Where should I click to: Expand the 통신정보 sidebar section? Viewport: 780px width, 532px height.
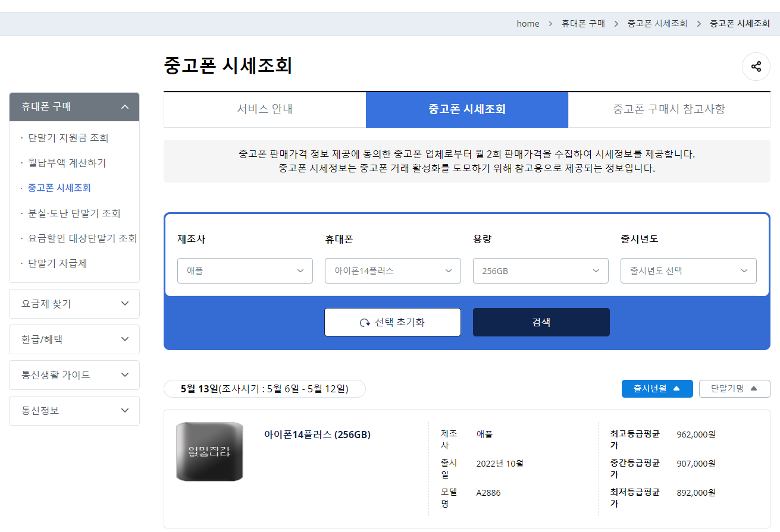tap(74, 411)
